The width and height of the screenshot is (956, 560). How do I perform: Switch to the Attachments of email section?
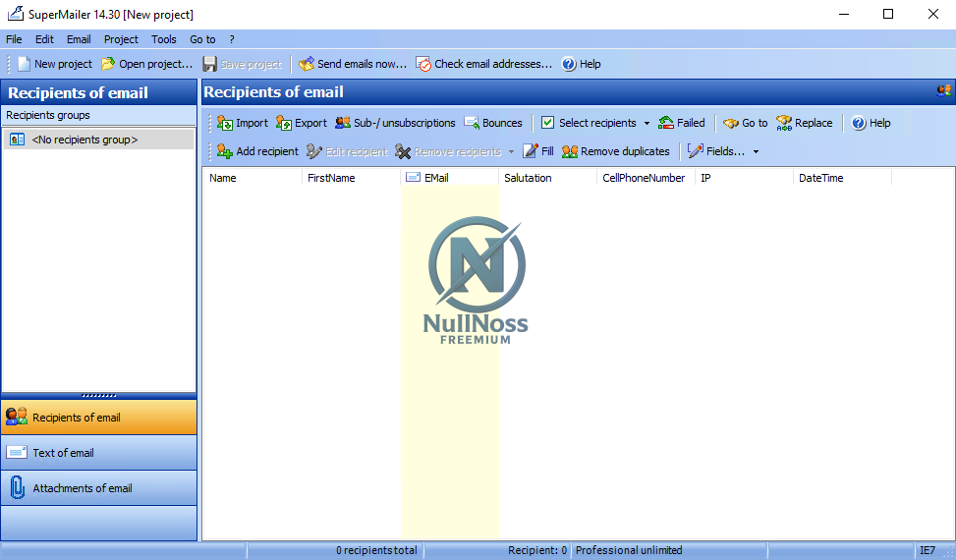(98, 488)
